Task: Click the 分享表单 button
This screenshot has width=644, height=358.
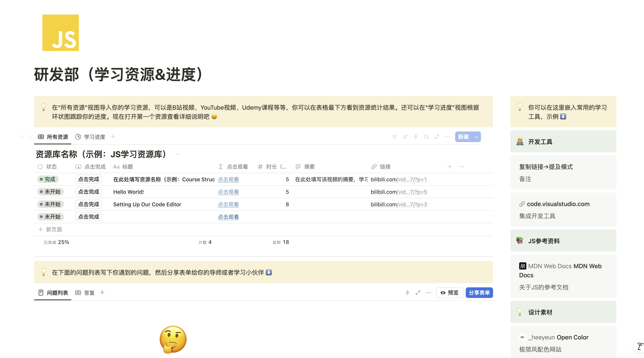Action: click(x=479, y=292)
